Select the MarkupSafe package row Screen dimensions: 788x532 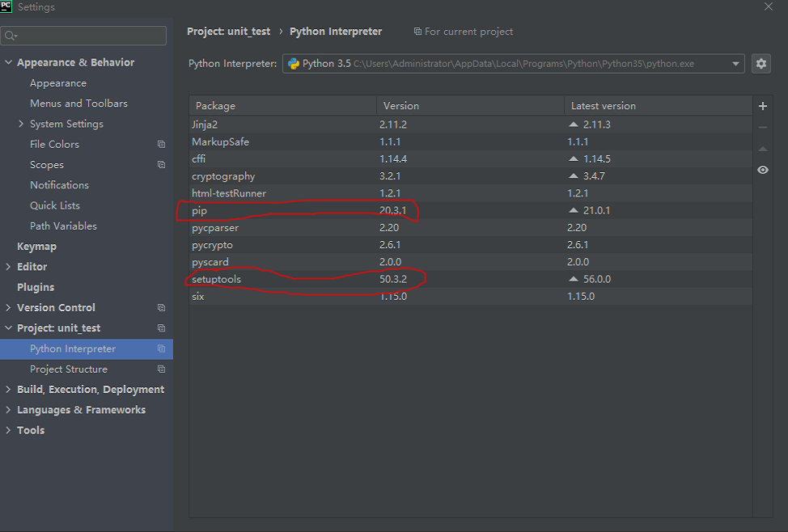click(x=470, y=141)
